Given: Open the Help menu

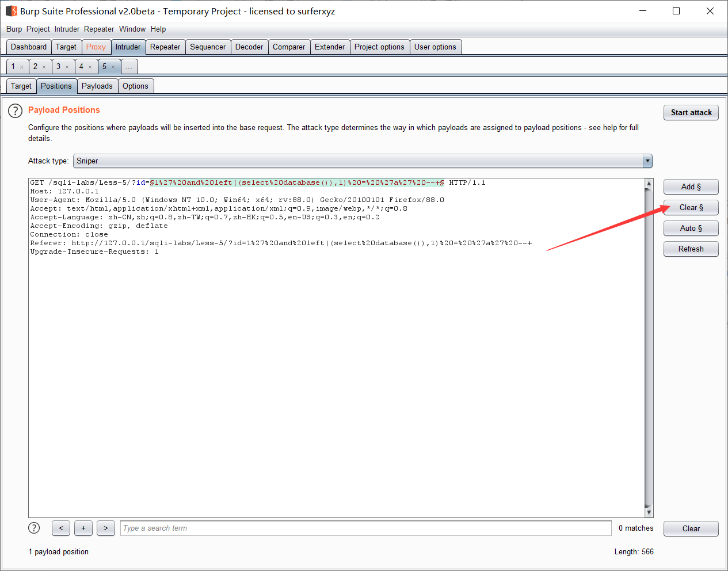Looking at the screenshot, I should click(158, 29).
